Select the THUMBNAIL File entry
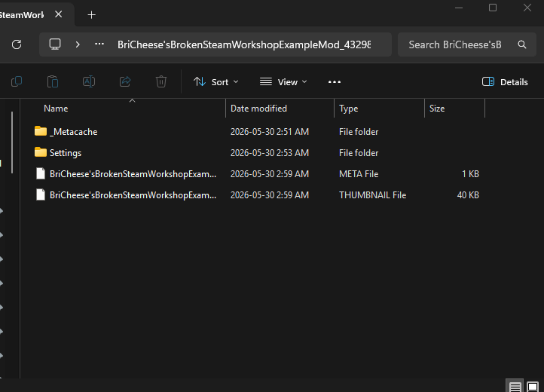This screenshot has width=544, height=392. [257, 195]
